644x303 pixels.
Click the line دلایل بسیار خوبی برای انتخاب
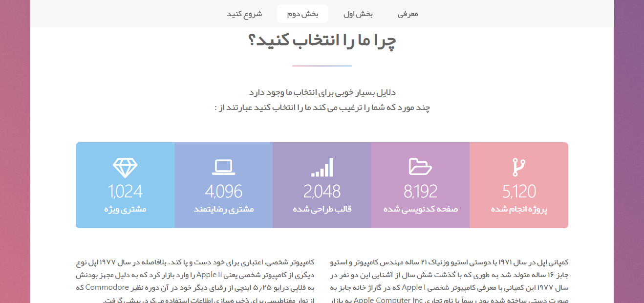pyautogui.click(x=322, y=92)
